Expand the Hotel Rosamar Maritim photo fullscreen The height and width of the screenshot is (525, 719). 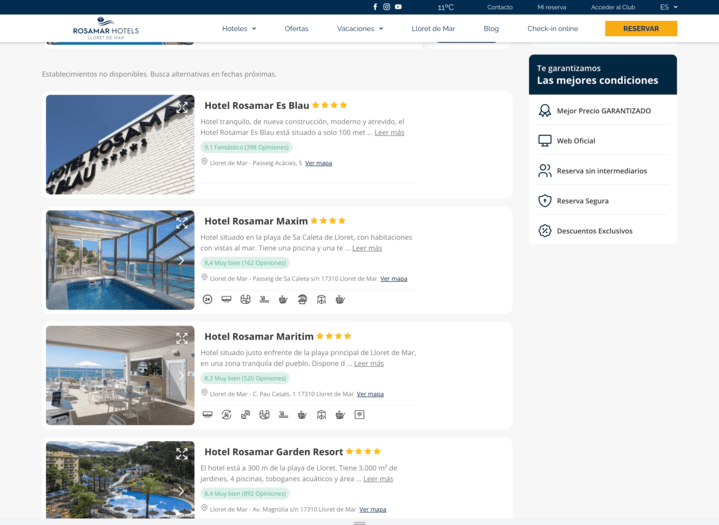point(182,338)
